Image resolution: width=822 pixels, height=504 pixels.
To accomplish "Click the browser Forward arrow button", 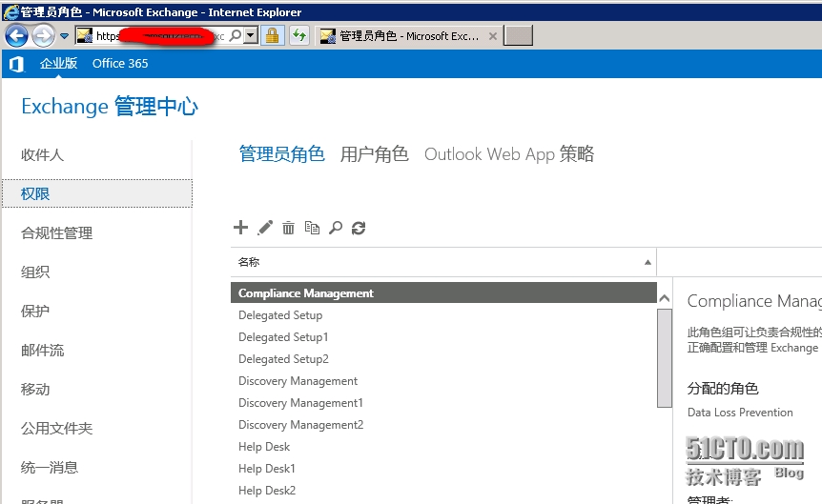I will (x=43, y=35).
